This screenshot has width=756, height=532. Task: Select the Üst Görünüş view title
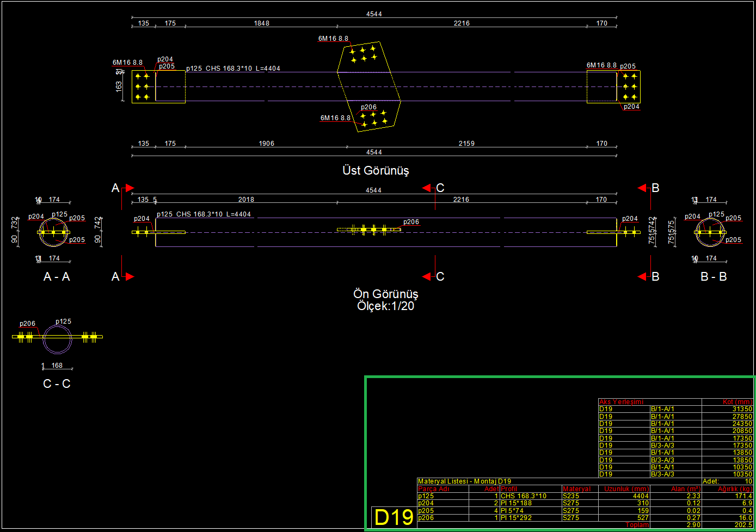tap(376, 171)
